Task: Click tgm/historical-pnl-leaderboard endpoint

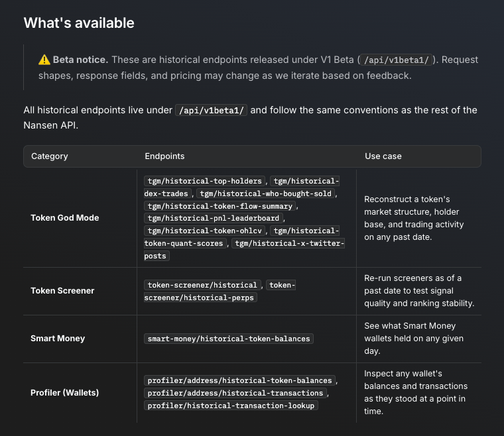Action: point(214,218)
